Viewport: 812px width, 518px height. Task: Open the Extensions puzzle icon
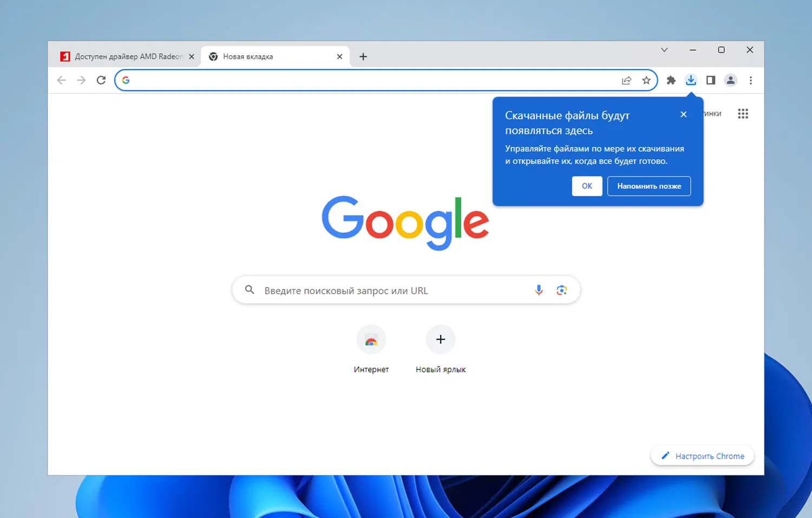click(671, 80)
